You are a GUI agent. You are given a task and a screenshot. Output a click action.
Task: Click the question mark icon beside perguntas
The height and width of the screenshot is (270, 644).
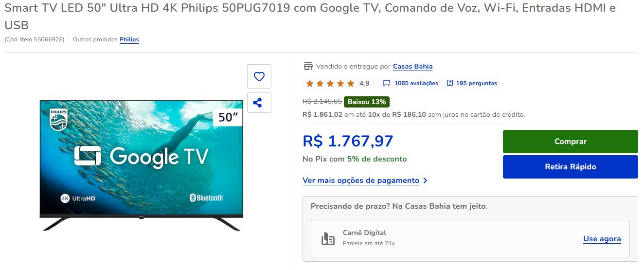[x=449, y=83]
